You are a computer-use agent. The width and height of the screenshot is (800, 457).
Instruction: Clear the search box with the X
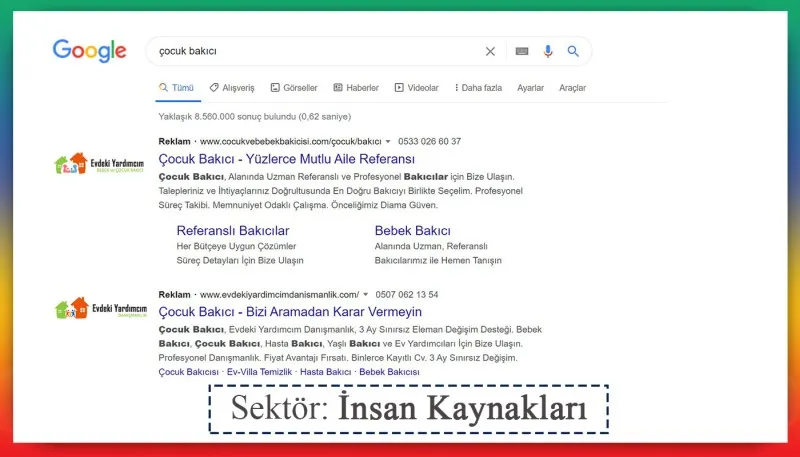[x=490, y=51]
